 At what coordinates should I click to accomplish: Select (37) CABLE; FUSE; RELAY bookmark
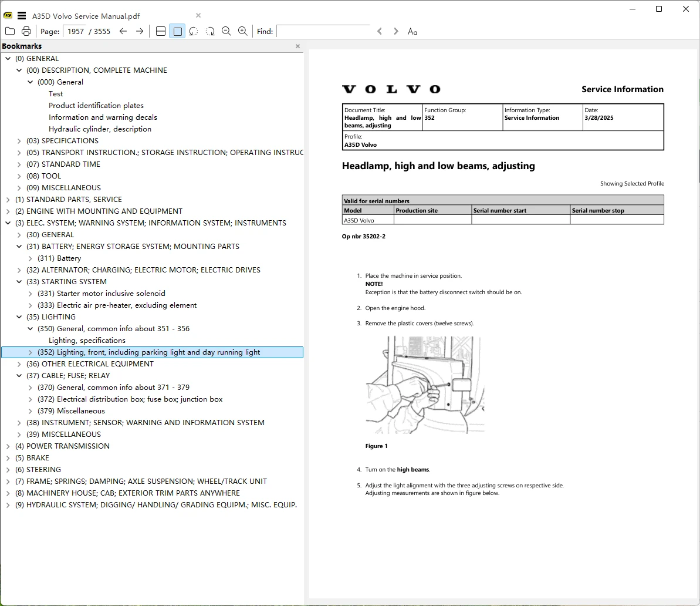pyautogui.click(x=68, y=375)
